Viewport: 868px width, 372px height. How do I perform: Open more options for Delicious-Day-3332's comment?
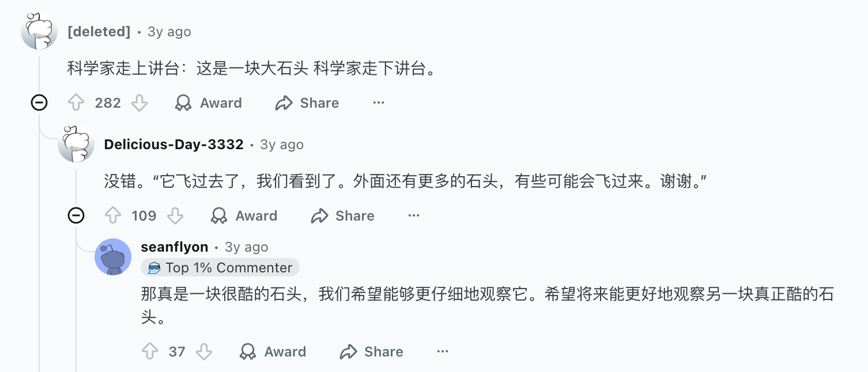(414, 216)
